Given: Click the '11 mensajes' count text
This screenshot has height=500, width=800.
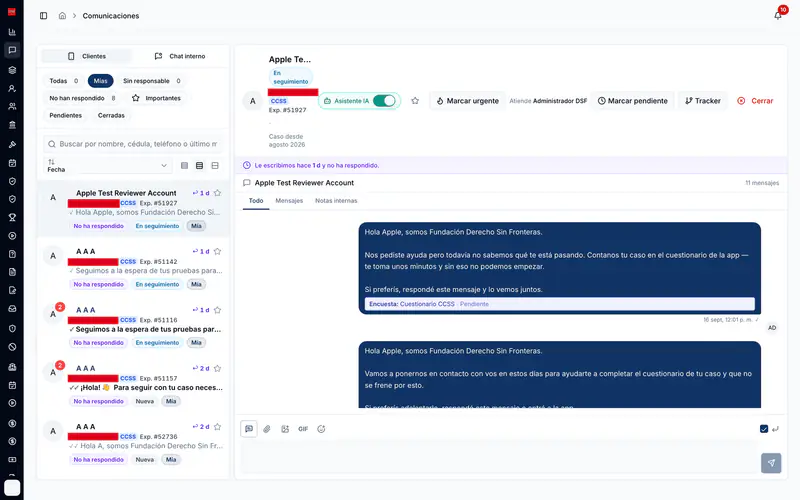Looking at the screenshot, I should (762, 183).
